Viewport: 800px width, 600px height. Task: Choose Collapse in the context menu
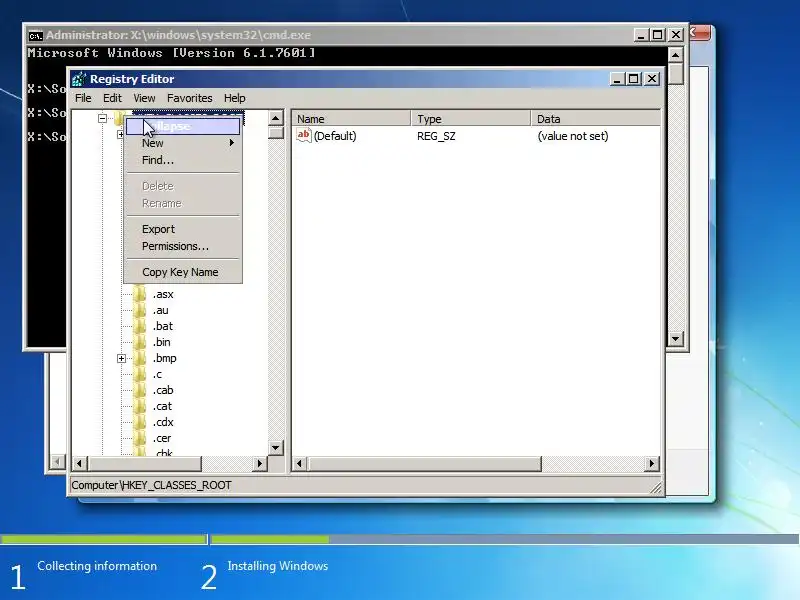183,126
